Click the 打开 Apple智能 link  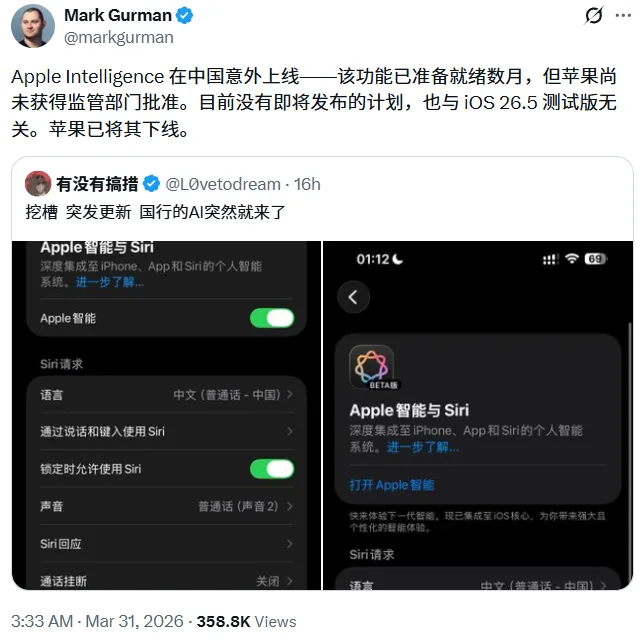[392, 485]
